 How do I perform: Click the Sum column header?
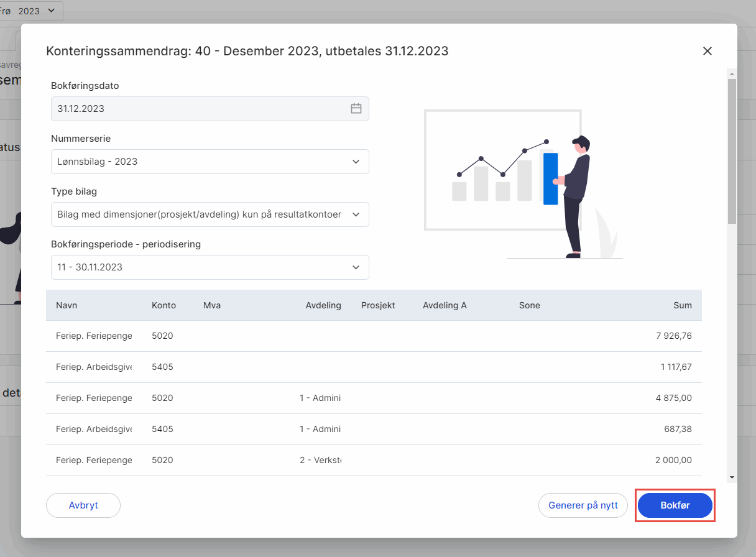[x=682, y=305]
